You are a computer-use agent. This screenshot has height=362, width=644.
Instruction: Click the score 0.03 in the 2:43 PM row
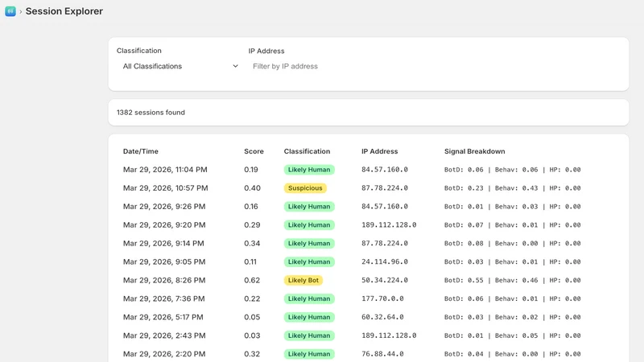252,335
